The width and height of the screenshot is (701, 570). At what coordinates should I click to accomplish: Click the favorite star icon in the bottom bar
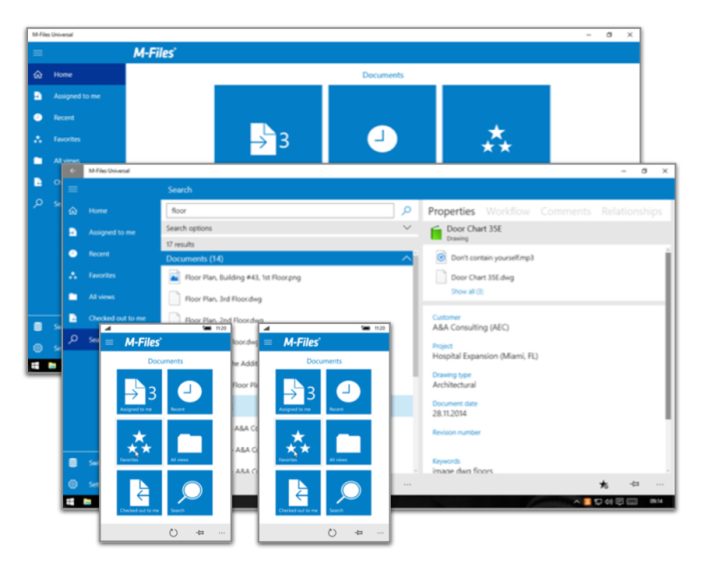[x=603, y=484]
